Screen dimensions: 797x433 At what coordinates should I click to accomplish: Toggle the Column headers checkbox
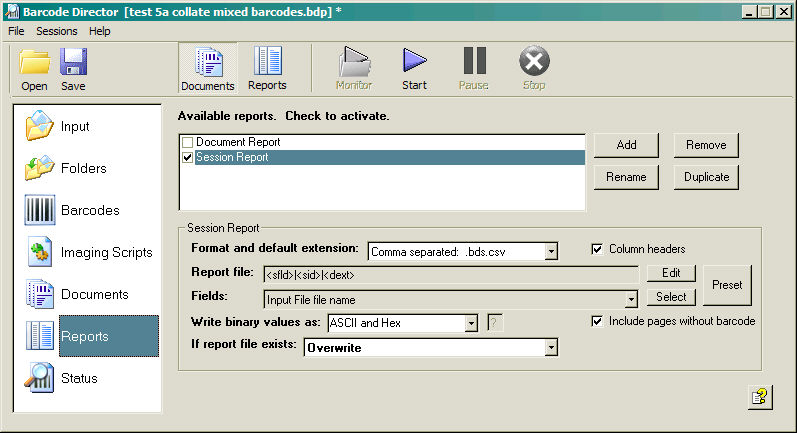[598, 249]
